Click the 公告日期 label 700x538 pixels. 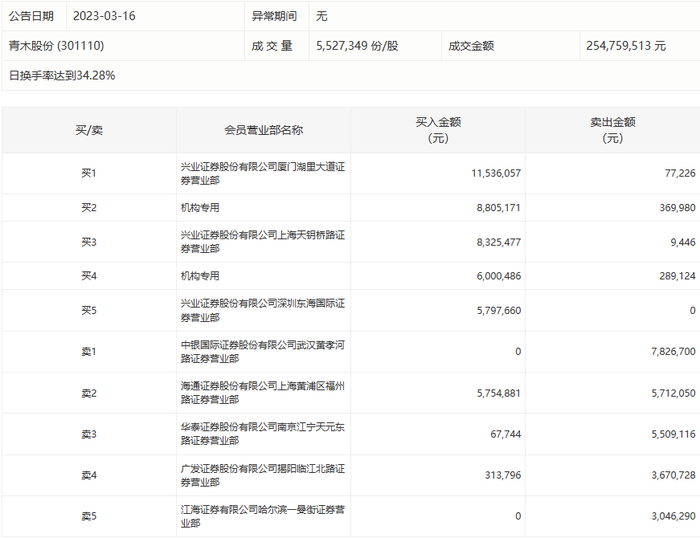click(x=31, y=16)
